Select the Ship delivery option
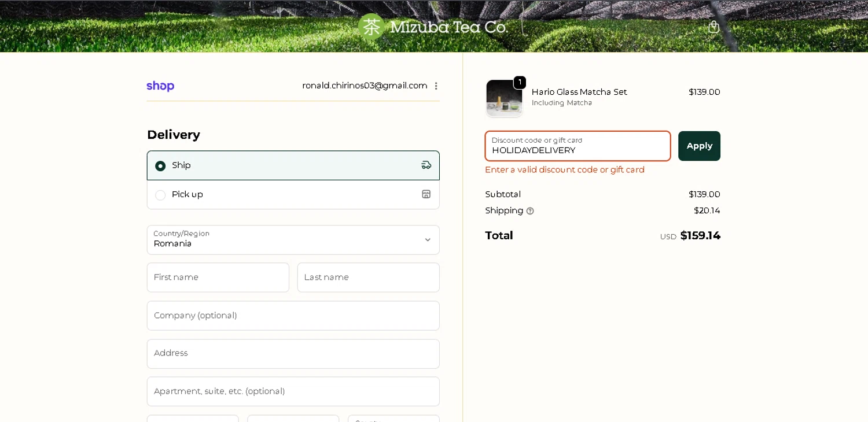Screen dimensions: 868x422 pos(293,165)
